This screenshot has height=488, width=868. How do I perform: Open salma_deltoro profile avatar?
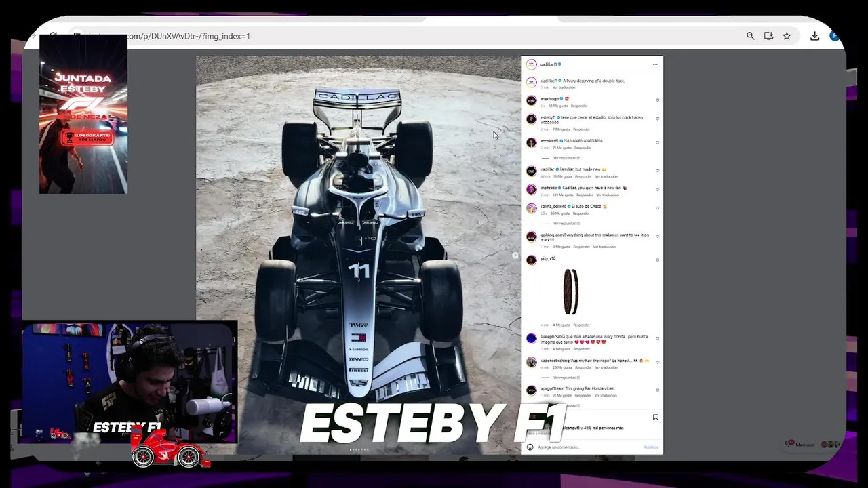(x=532, y=208)
